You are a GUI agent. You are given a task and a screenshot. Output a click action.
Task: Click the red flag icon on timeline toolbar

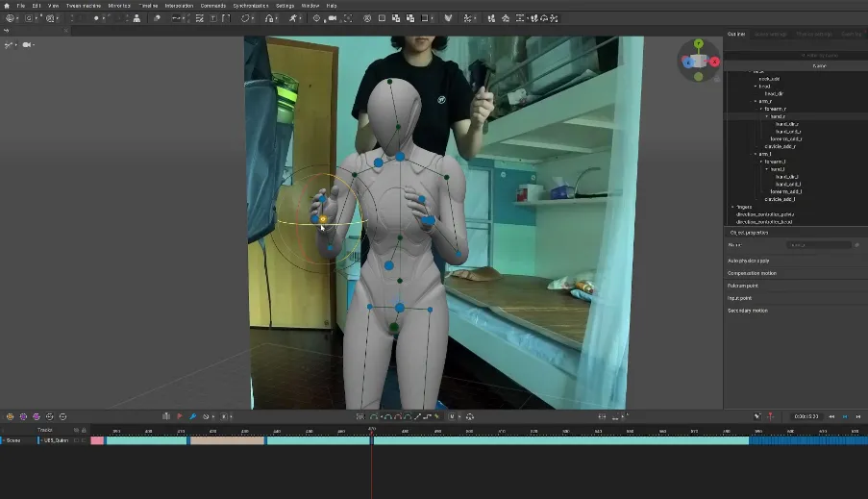[180, 416]
